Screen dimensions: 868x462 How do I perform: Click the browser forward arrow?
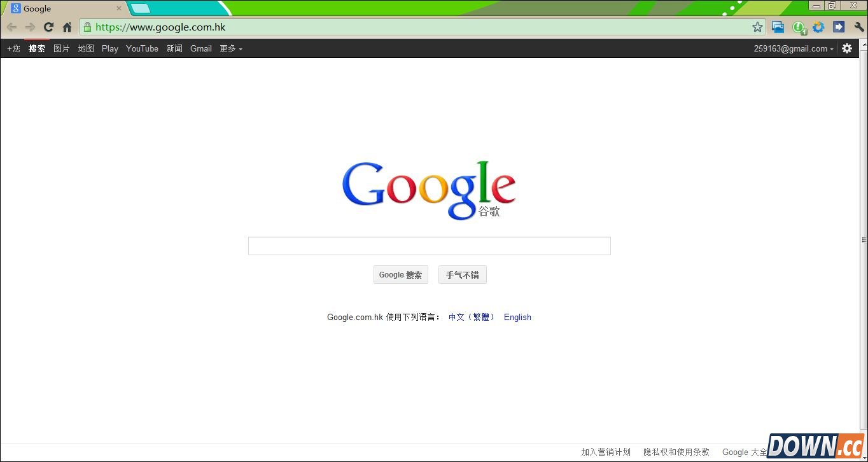[30, 27]
